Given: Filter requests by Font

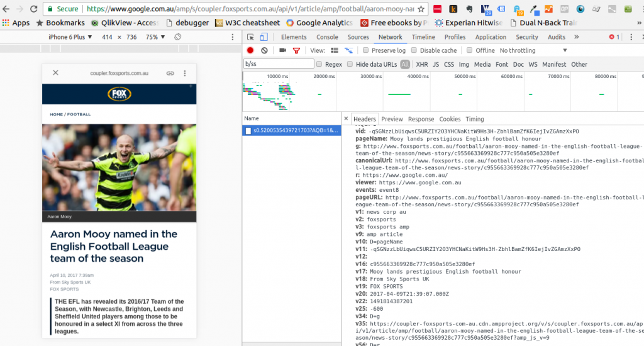Looking at the screenshot, I should click(501, 65).
